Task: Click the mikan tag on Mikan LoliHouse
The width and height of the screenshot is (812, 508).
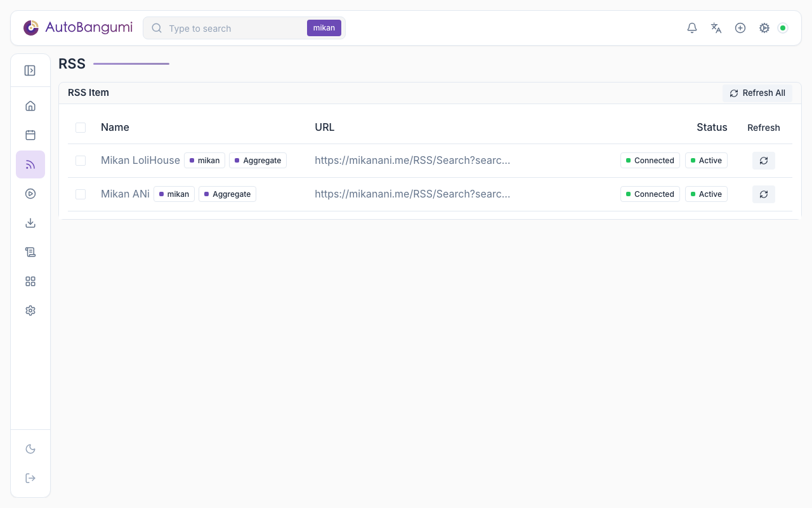Action: click(x=204, y=161)
